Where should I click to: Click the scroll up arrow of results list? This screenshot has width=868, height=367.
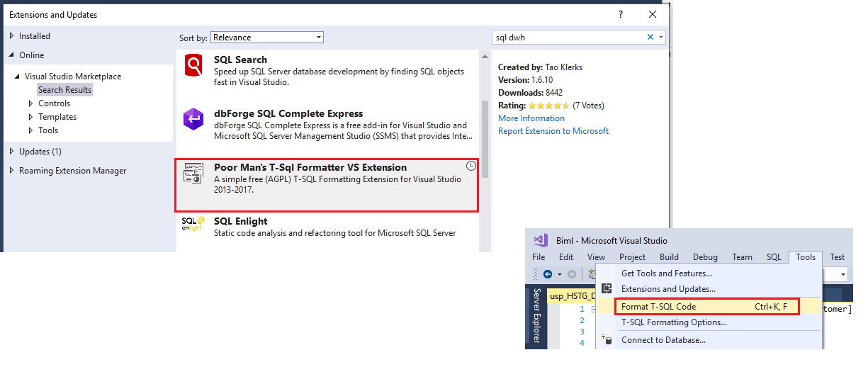tap(485, 56)
